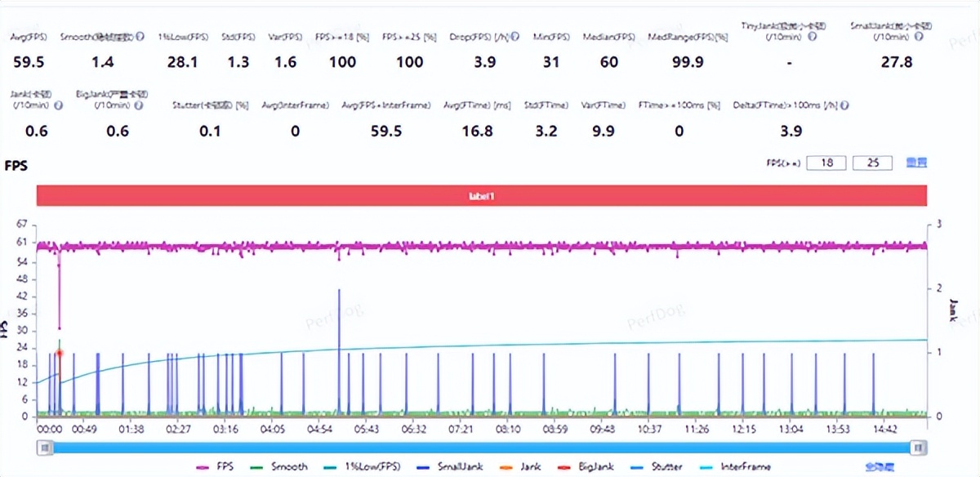This screenshot has width=980, height=477.
Task: Toggle the Smooth series in legend
Action: 279,466
